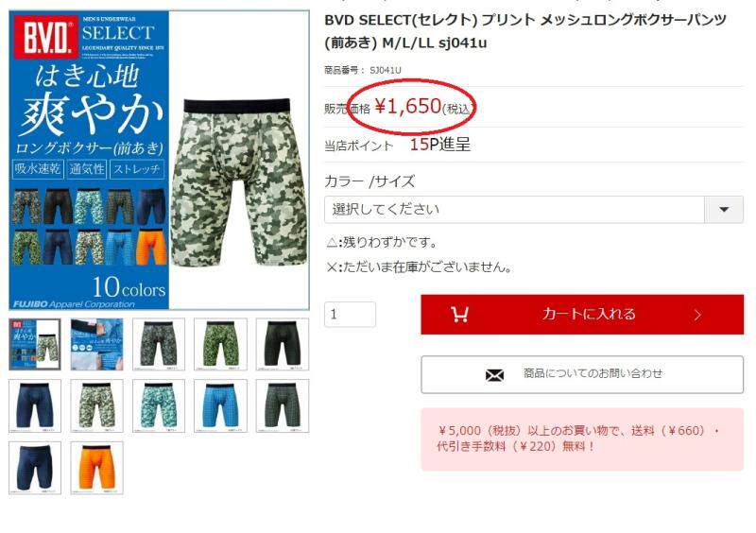
Task: Click the ¥1,650 price text
Action: coord(408,106)
